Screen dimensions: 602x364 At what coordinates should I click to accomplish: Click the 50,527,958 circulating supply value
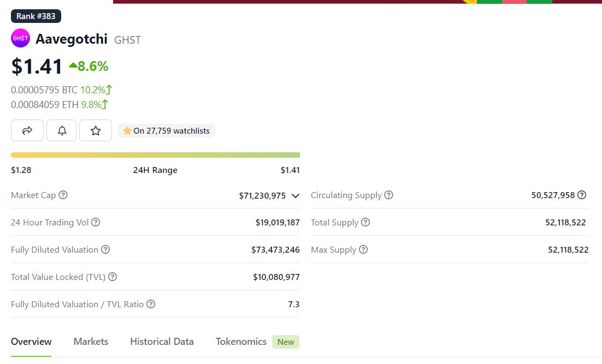(x=553, y=195)
